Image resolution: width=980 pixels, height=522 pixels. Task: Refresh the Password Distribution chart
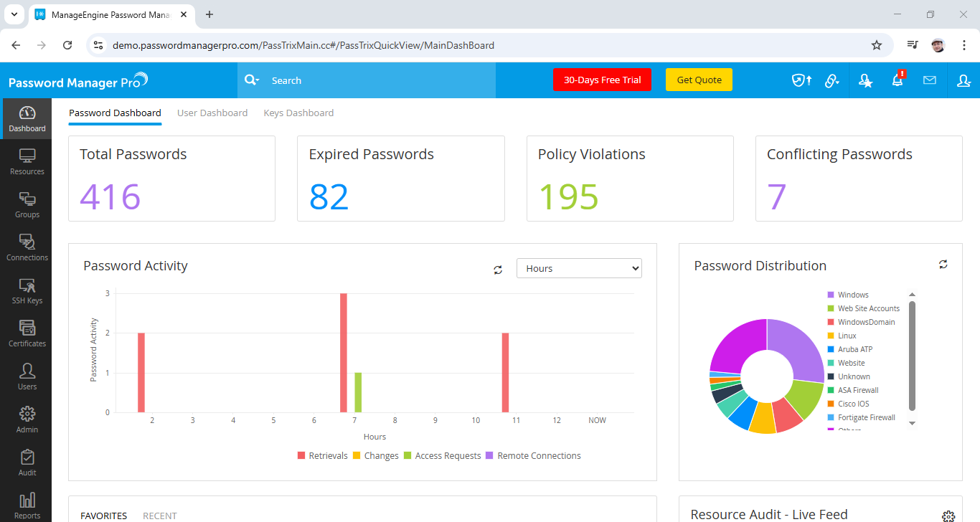(x=943, y=265)
